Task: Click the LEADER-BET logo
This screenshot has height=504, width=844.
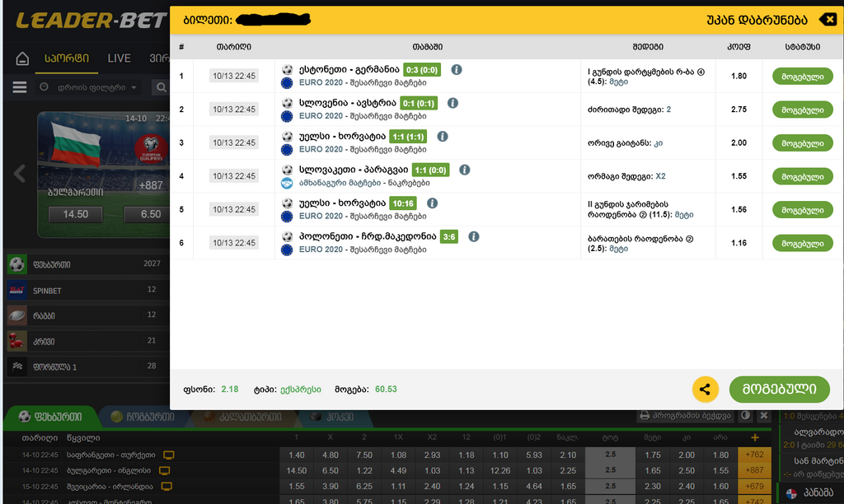Action: coord(91,21)
